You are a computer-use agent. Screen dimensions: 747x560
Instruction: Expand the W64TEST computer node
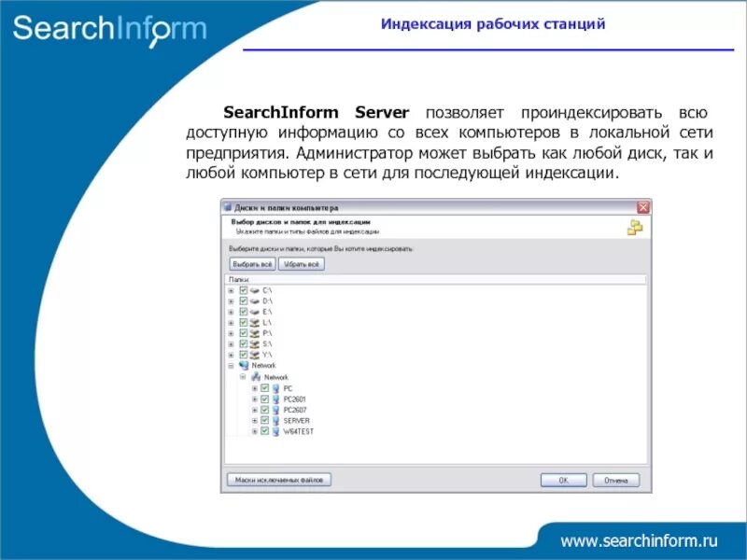pos(254,432)
